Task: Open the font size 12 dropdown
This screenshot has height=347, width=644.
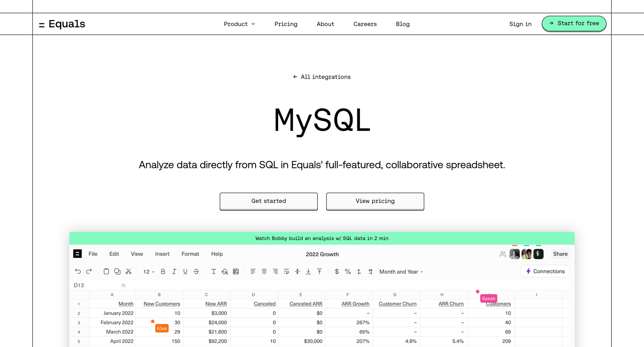Action: 149,272
